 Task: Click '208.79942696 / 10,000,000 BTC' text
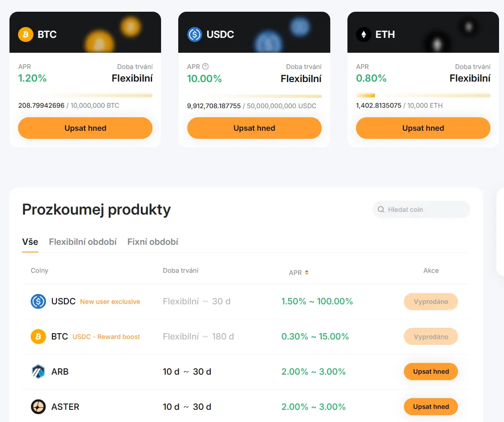[69, 105]
